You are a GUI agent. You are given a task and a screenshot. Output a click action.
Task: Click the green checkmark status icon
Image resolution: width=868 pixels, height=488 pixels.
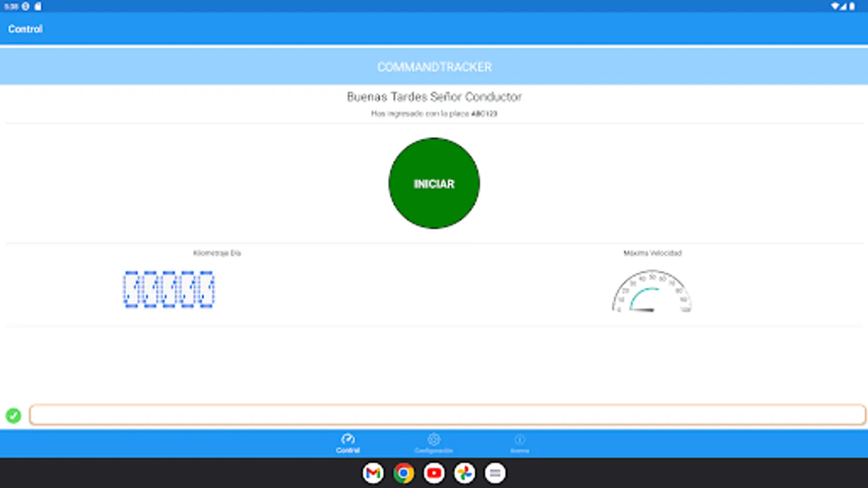[x=13, y=415]
